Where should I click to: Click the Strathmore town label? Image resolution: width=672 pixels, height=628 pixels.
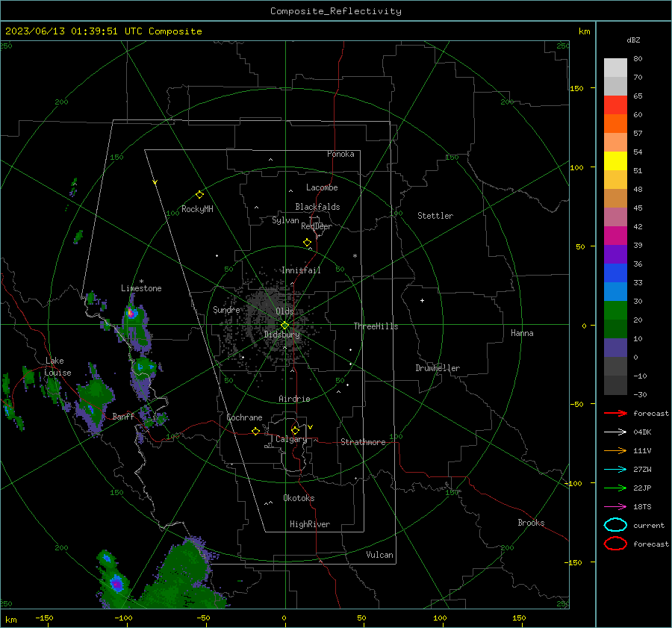coord(363,442)
